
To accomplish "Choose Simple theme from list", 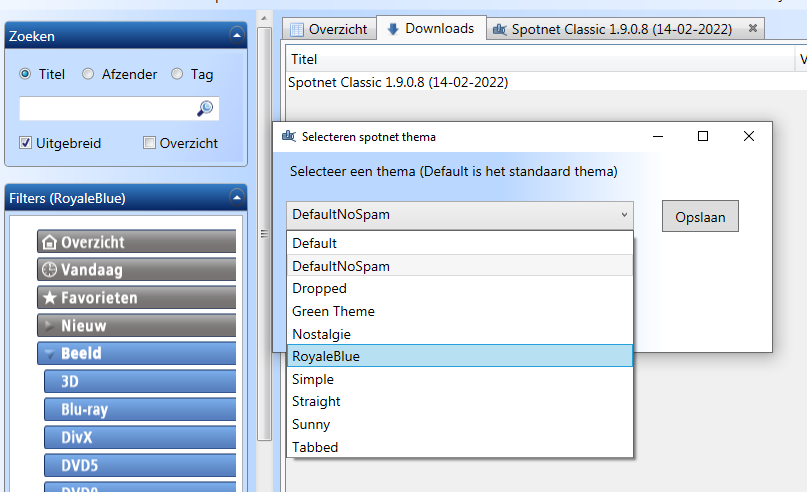I will click(460, 379).
